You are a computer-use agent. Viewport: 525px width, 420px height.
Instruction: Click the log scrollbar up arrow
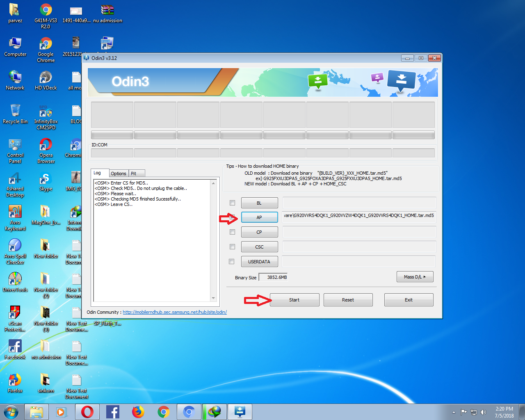(213, 183)
